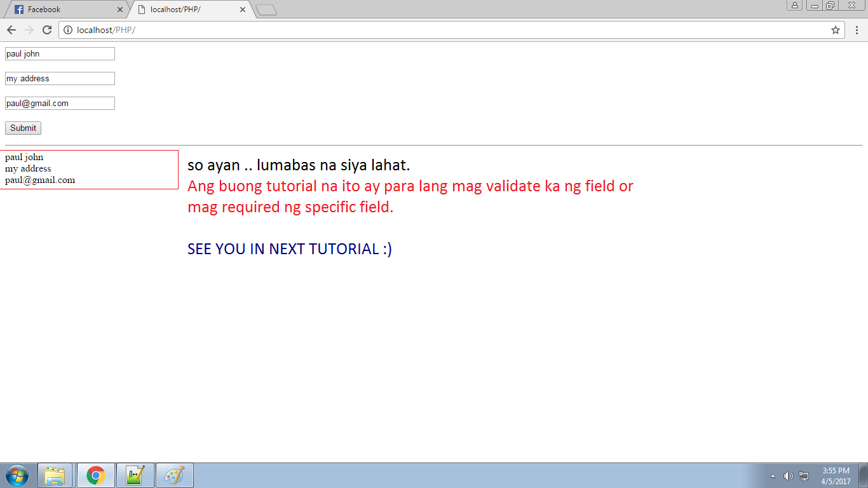This screenshot has width=868, height=488.
Task: Open the volume control in system tray
Action: [x=788, y=475]
